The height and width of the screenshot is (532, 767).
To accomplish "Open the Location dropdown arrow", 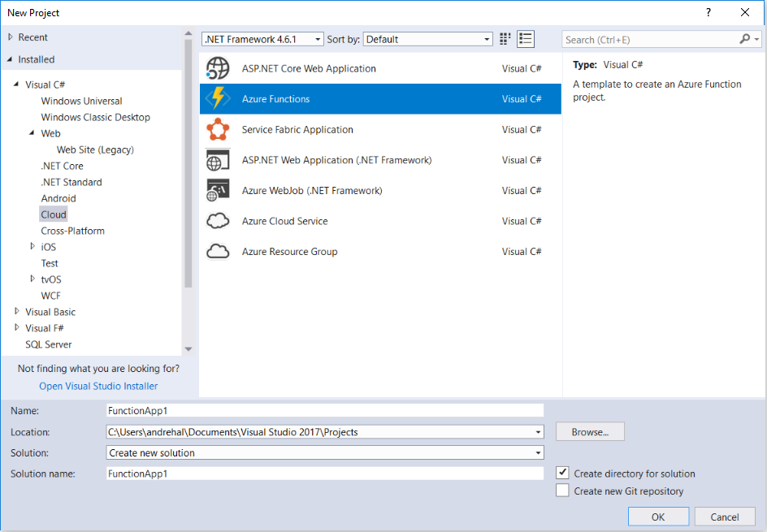I will (x=538, y=431).
